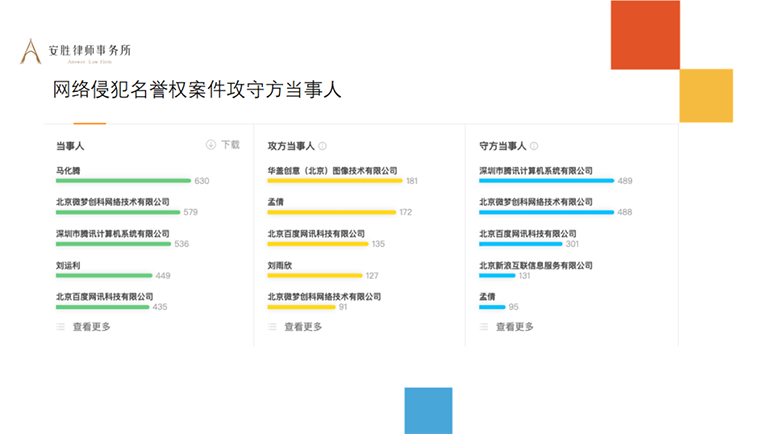
Task: Click the title 网络侵犯名誉权案件攻守方当事人
Action: click(x=197, y=90)
